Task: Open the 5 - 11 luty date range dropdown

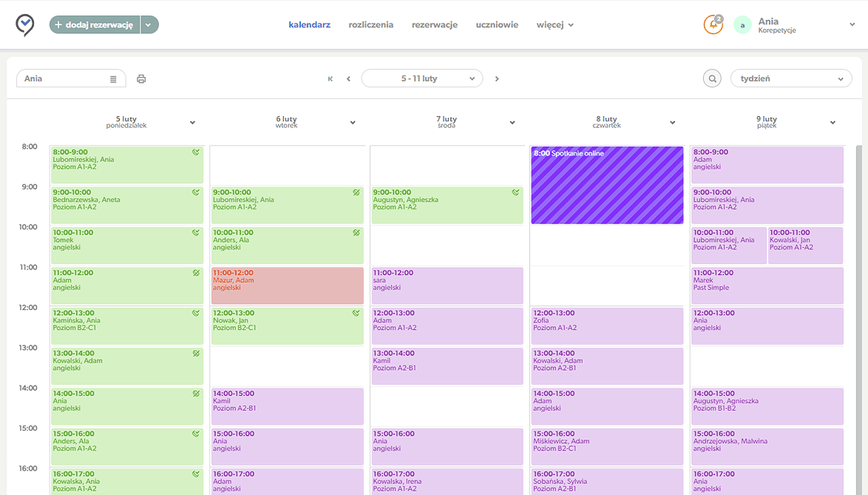Action: pos(421,78)
